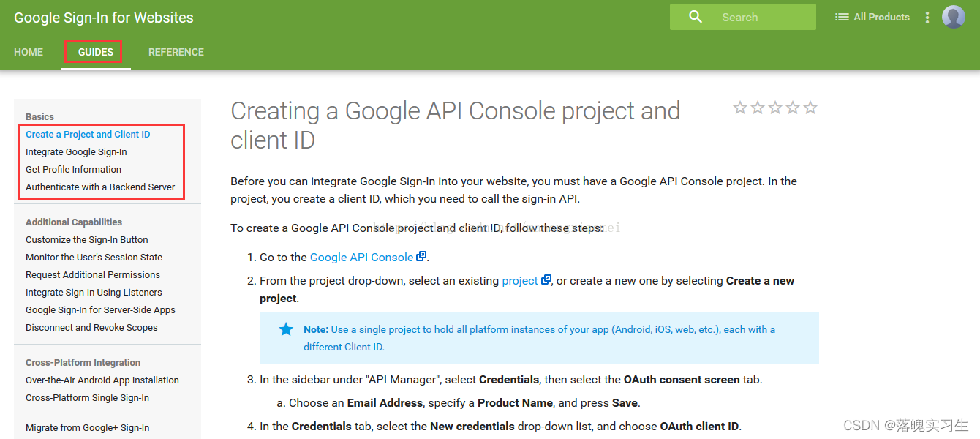Image resolution: width=980 pixels, height=439 pixels.
Task: Open Customize the Sign-In Button page
Action: pyautogui.click(x=87, y=240)
